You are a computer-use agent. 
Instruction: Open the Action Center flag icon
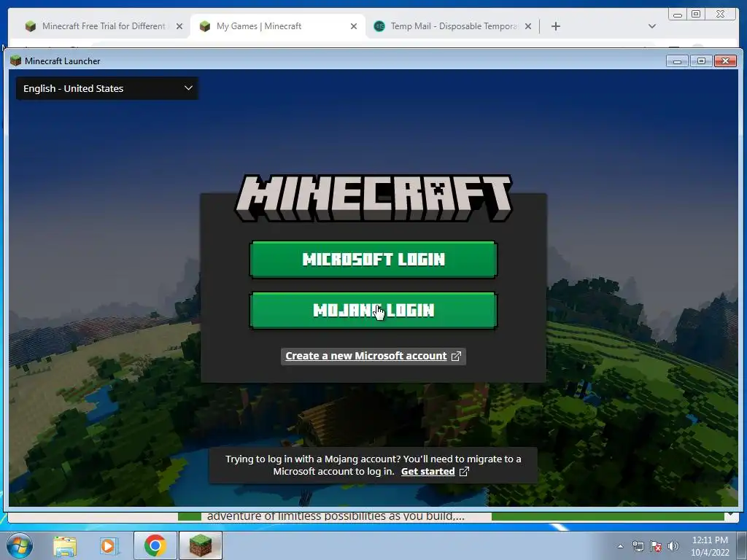656,546
